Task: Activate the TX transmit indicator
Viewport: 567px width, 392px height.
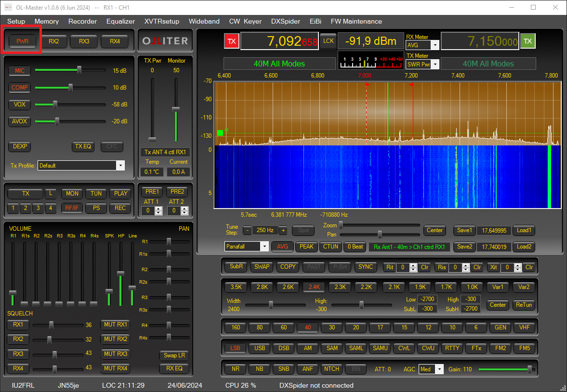Action: (232, 40)
